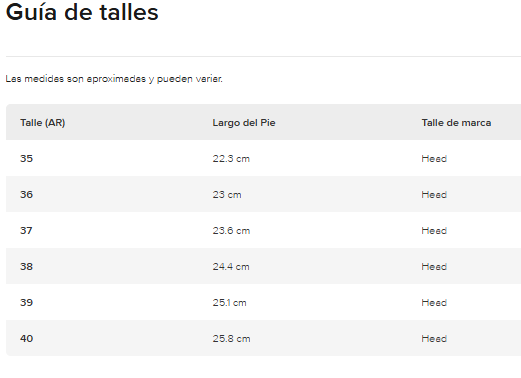521x378 pixels.
Task: Click Head brand in size 38 row
Action: (x=434, y=267)
